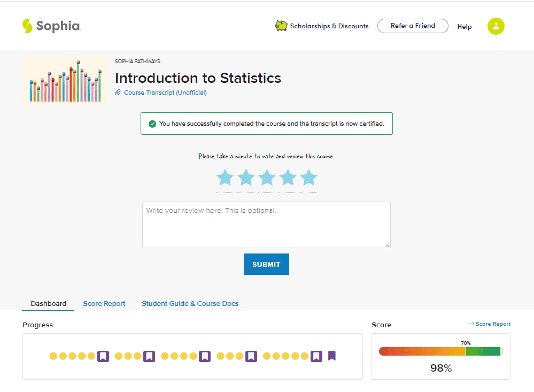Click the Introduction to Statistics course thumbnail
Screen dimensions: 534x392
(x=65, y=81)
